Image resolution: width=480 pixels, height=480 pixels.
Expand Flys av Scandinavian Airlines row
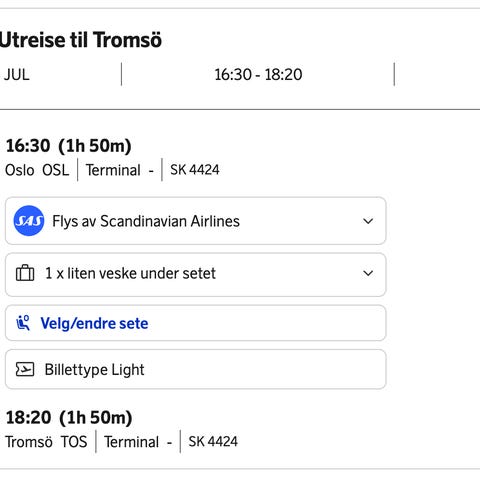point(196,221)
